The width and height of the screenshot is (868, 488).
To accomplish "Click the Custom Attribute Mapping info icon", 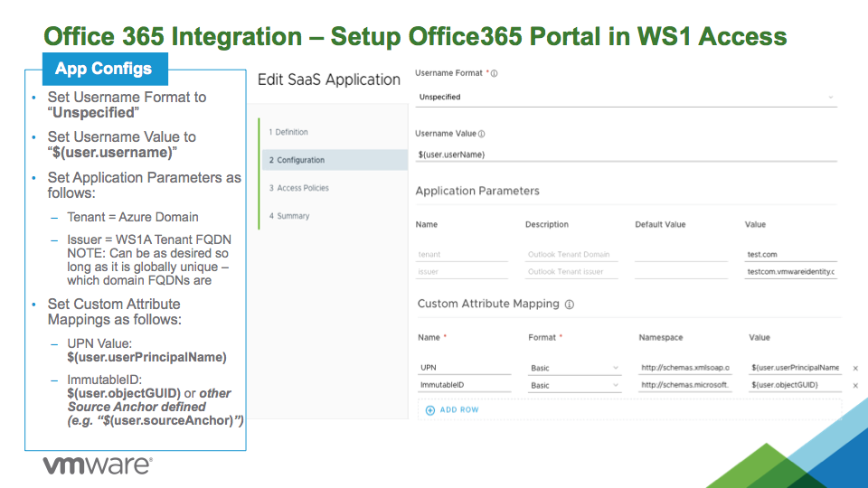I will point(569,305).
